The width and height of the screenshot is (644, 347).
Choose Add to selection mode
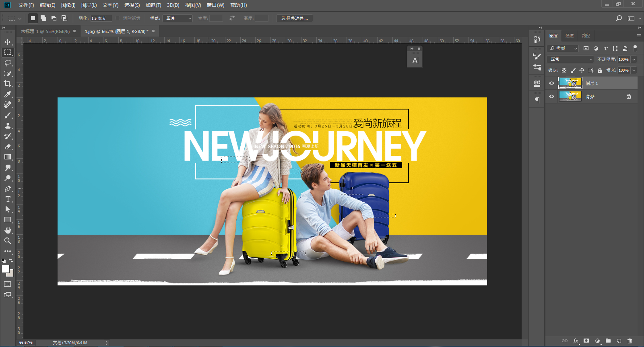point(43,18)
